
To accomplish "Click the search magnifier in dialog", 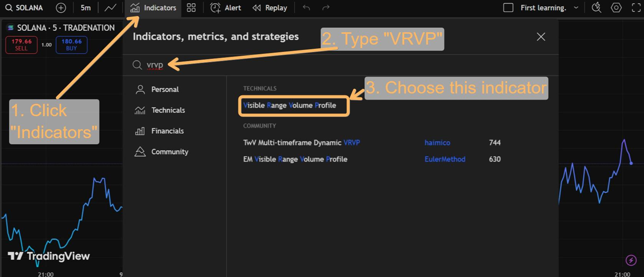I will pyautogui.click(x=137, y=65).
